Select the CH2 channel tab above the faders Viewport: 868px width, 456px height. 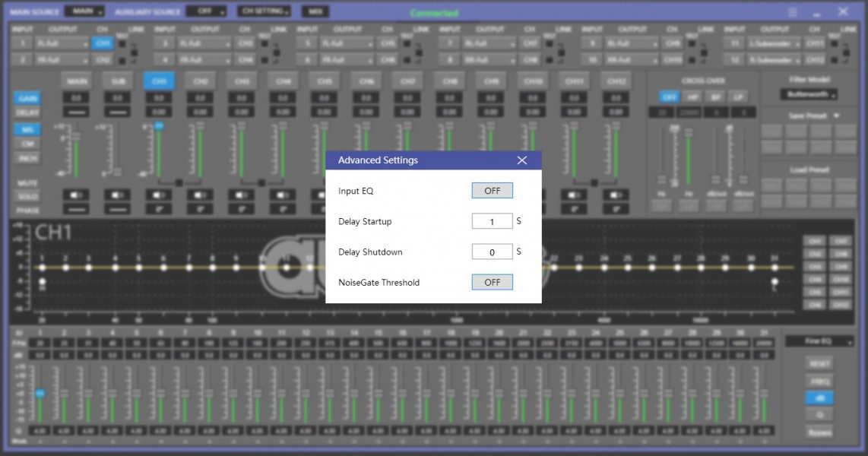point(201,81)
